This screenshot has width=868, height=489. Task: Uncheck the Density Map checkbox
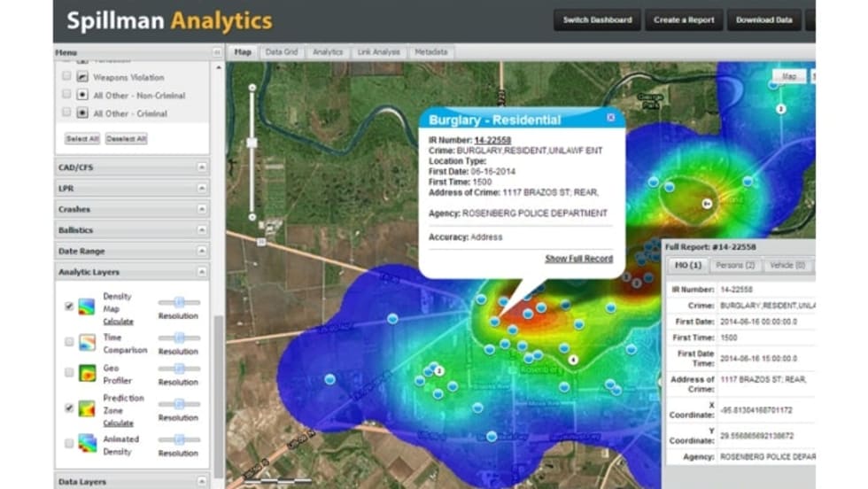coord(69,307)
